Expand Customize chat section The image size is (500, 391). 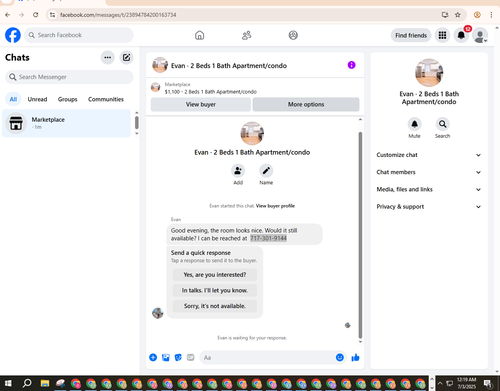[429, 155]
